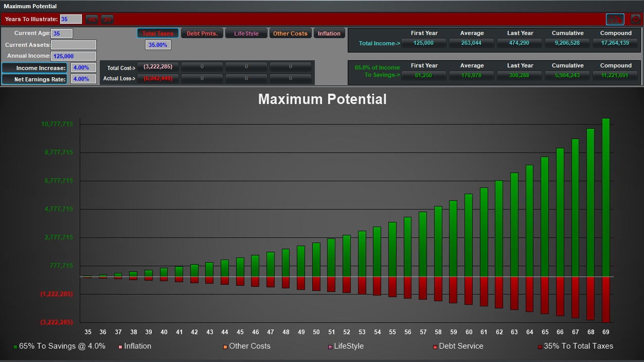Click the red taxes bar for age 69
Viewport: 644px width, 362px height.
click(606, 299)
